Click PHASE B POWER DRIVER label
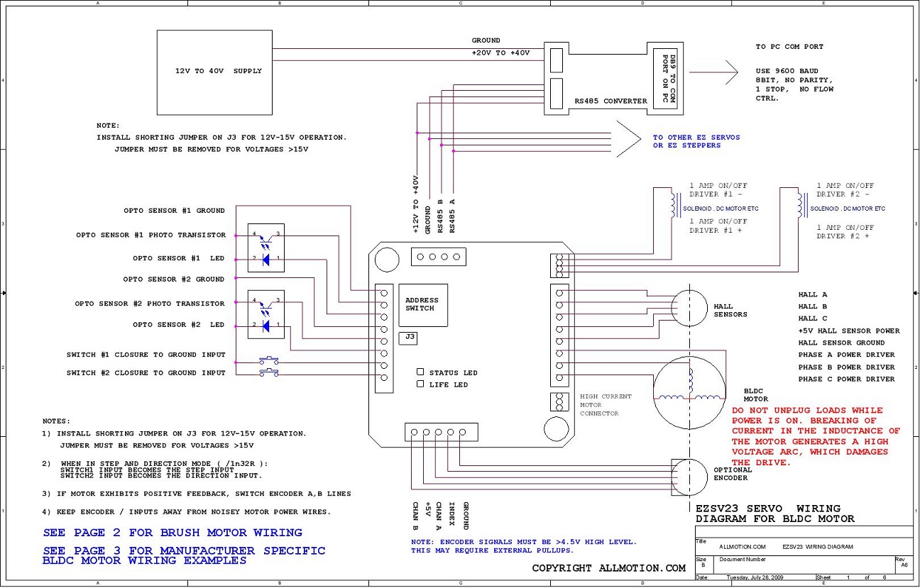920x588 pixels. pos(846,367)
